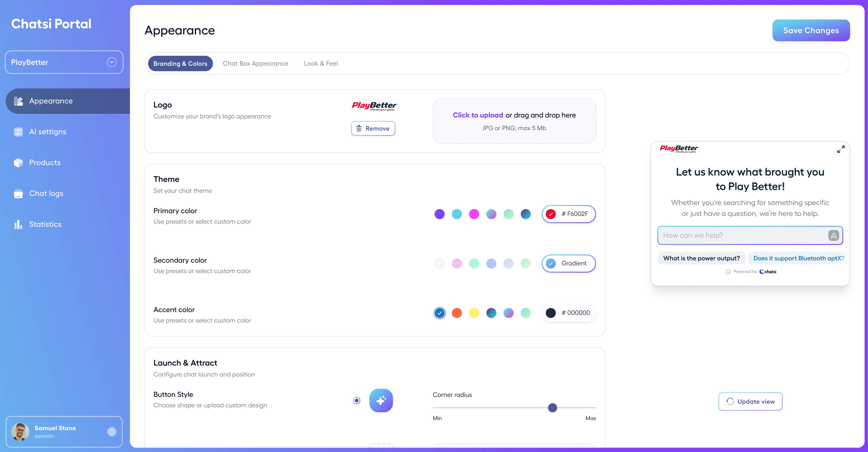Click the Products box icon in sidebar
The image size is (868, 452).
18,162
